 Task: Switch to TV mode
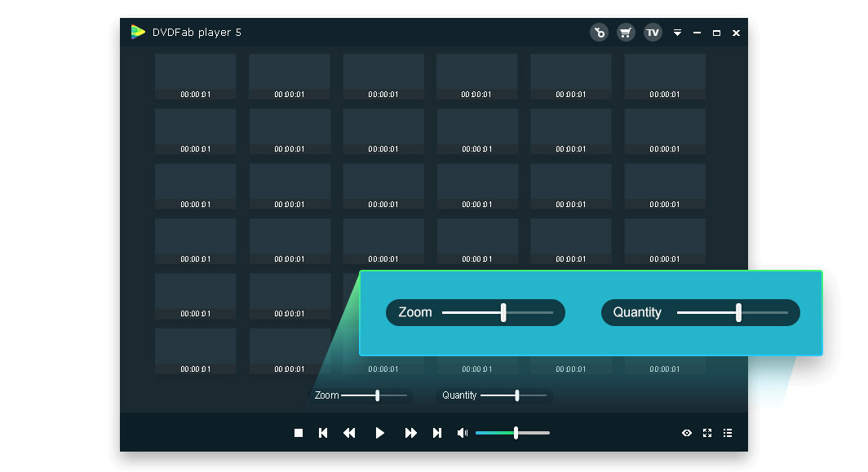[x=653, y=33]
